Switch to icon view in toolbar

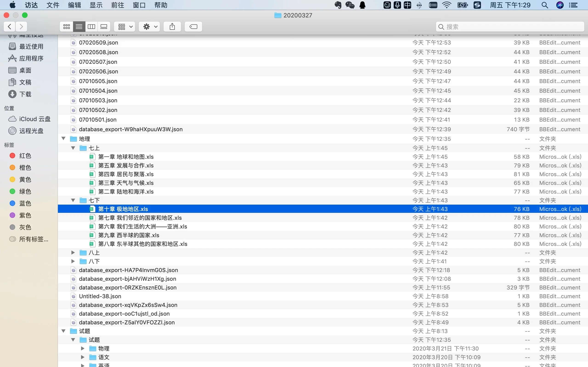coord(66,26)
